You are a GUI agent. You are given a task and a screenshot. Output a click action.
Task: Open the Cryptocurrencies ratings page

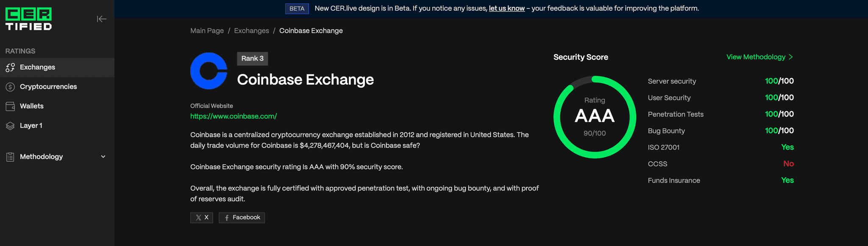(48, 87)
